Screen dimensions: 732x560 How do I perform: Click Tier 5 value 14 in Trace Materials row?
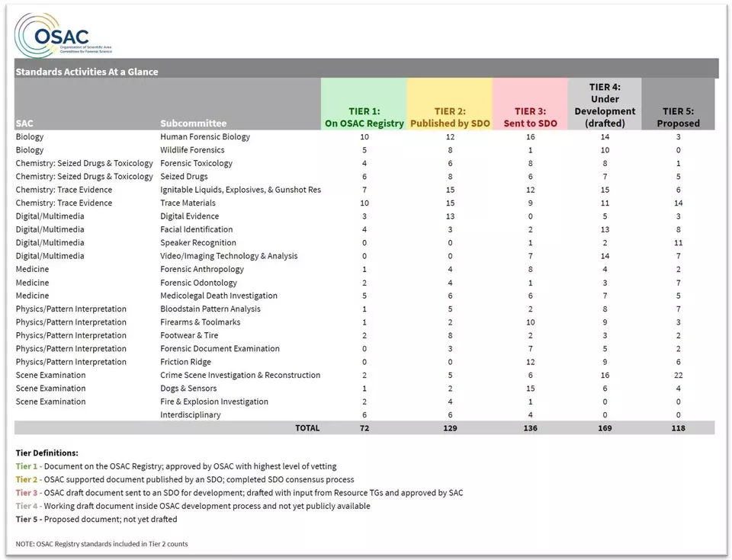679,203
